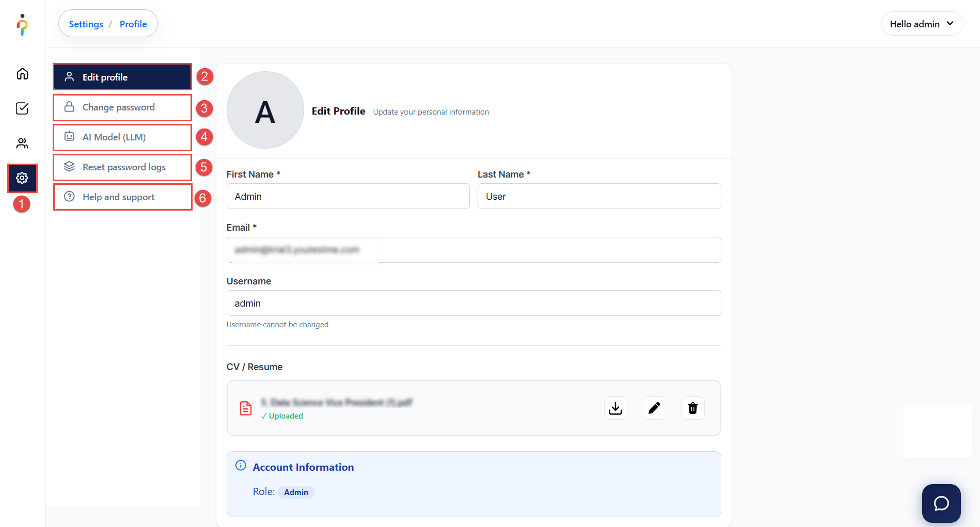This screenshot has width=980, height=527.
Task: Download the uploaded CV file
Action: click(x=615, y=408)
